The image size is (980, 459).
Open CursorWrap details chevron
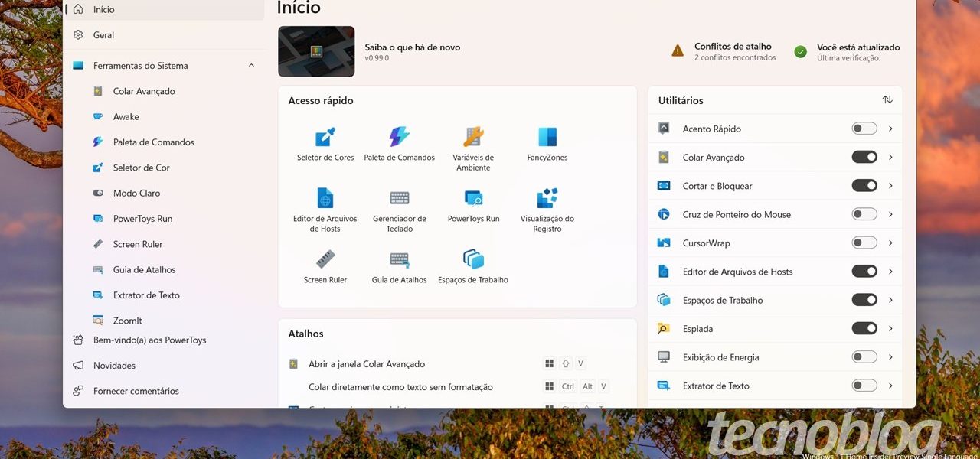[890, 243]
